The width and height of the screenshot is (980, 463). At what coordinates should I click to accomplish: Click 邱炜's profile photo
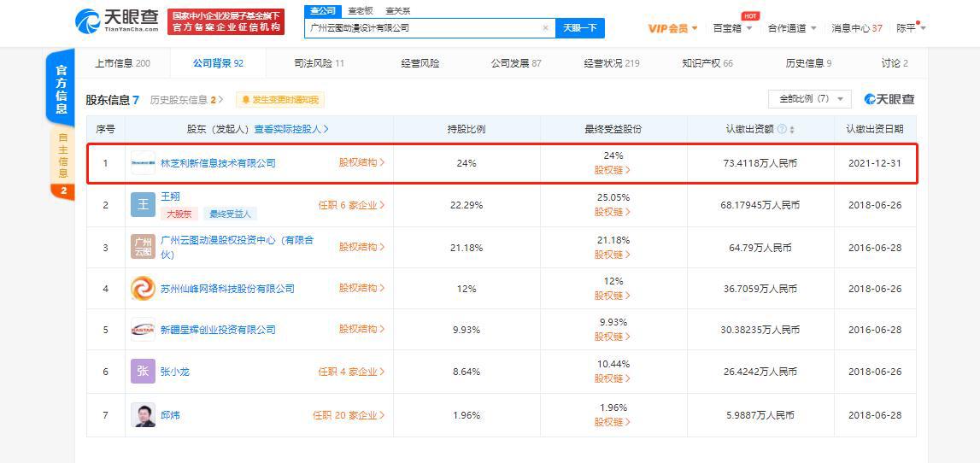click(143, 415)
